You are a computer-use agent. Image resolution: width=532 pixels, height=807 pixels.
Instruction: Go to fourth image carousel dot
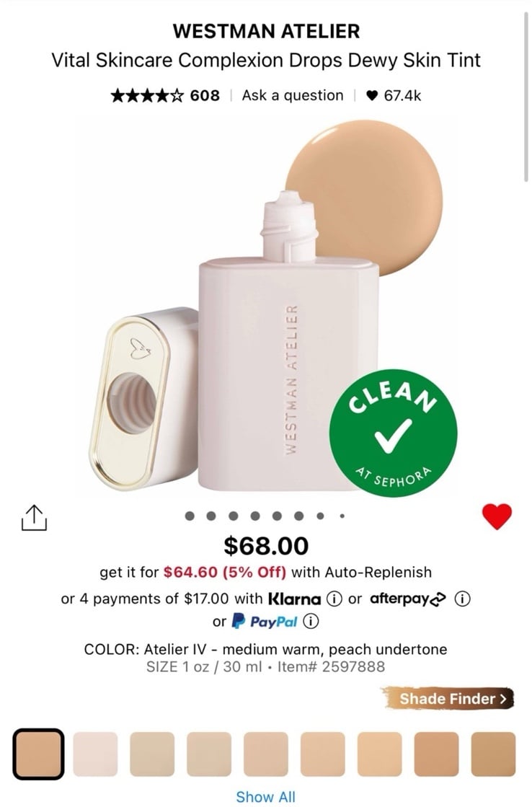pos(255,516)
